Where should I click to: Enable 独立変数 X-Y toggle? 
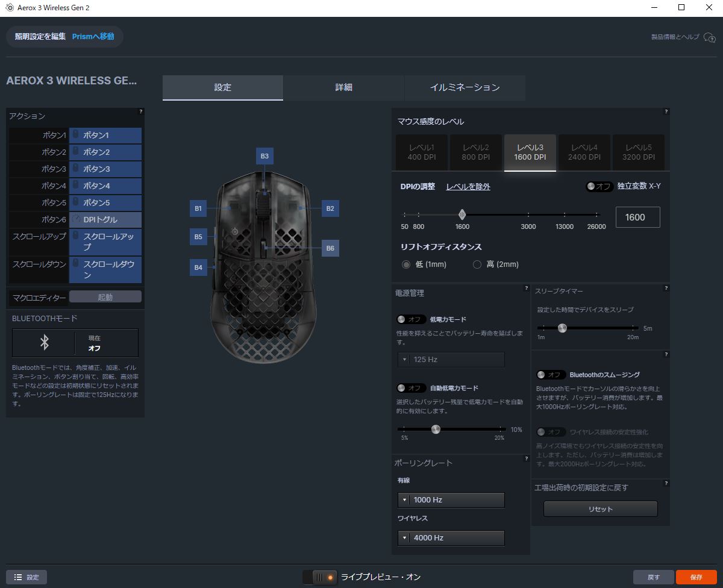pos(599,187)
